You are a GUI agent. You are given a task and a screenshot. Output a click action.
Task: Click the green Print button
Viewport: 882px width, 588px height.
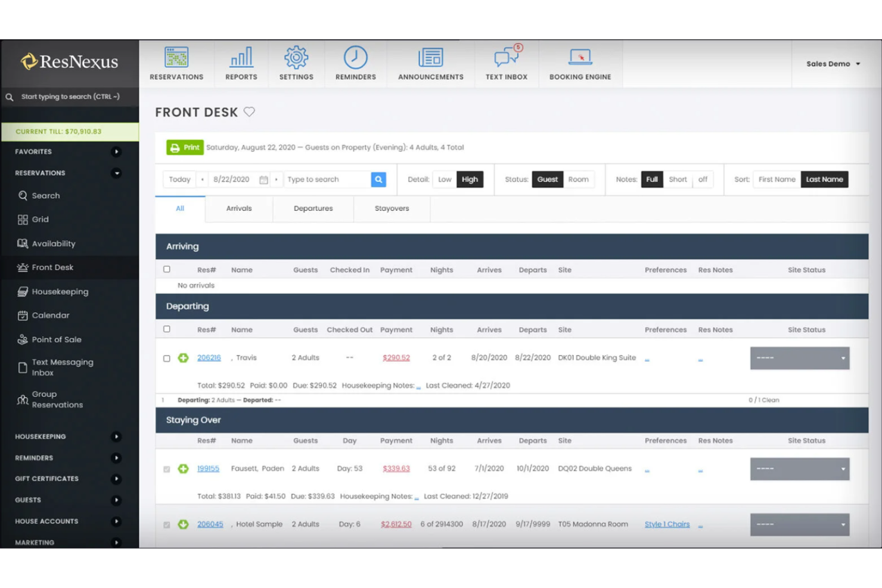[x=184, y=147]
